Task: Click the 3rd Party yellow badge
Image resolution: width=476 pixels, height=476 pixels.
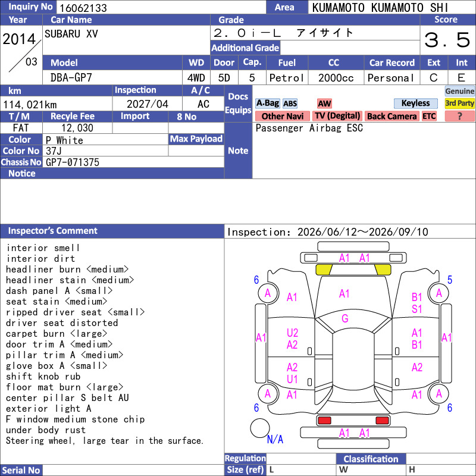Action: click(459, 103)
